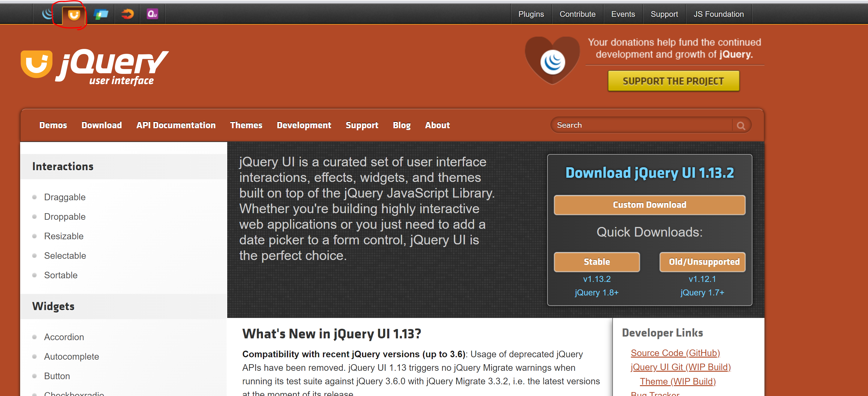Download the Old/Unsupported version

coord(702,262)
